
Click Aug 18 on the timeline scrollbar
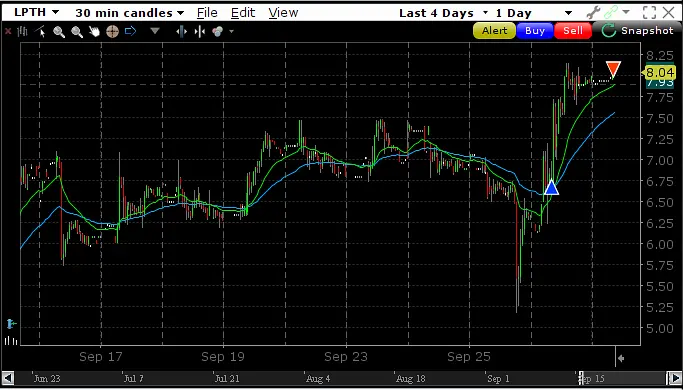click(411, 379)
